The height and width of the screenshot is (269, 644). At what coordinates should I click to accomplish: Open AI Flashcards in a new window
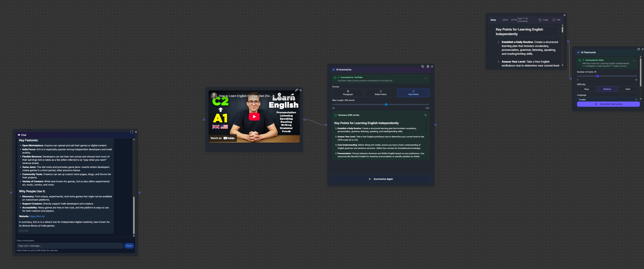pos(638,49)
